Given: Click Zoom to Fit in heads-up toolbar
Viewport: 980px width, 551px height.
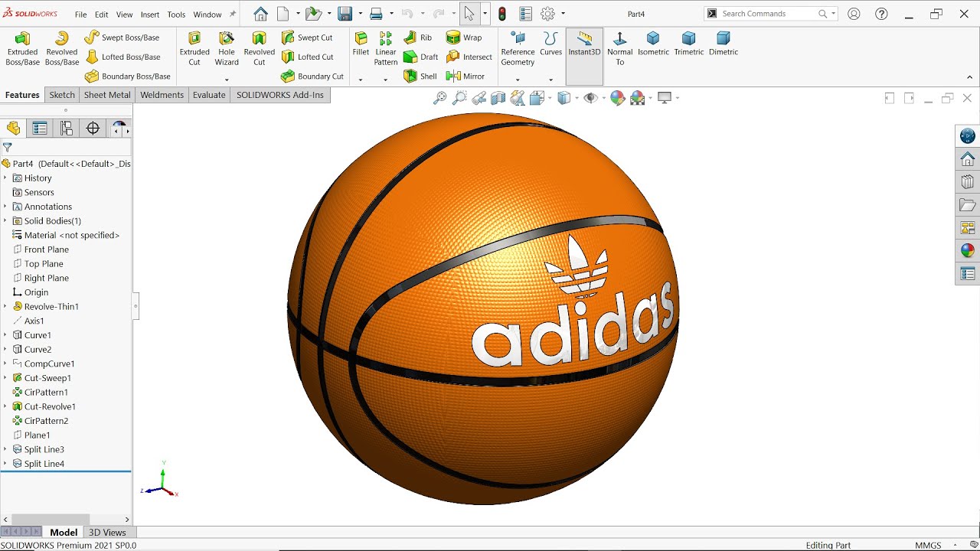Looking at the screenshot, I should point(439,98).
